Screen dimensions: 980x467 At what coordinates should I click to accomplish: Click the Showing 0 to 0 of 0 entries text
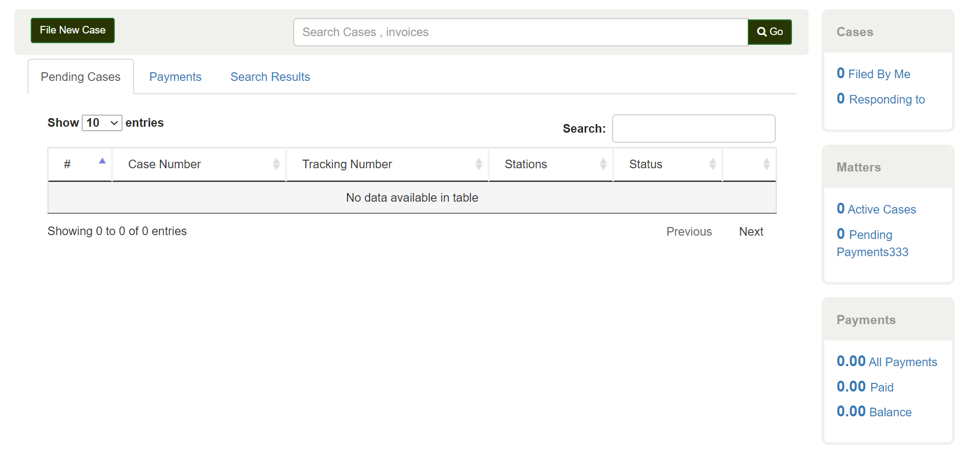(x=117, y=231)
